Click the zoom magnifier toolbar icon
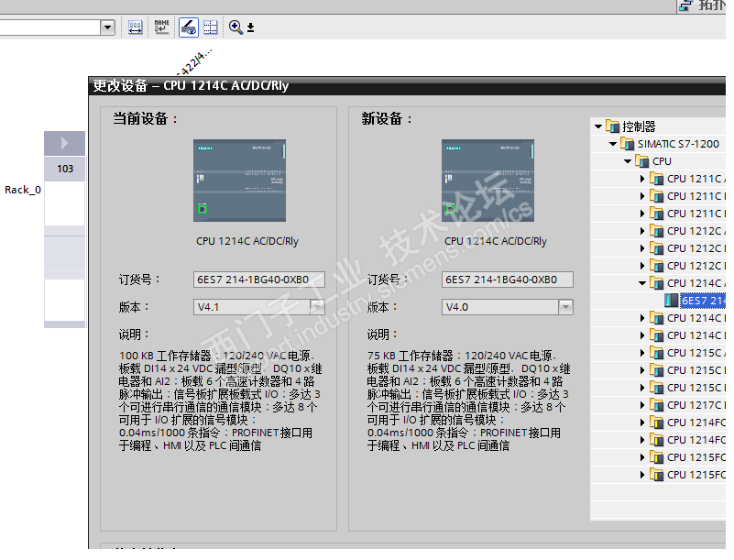Image resolution: width=734 pixels, height=560 pixels. 236,27
